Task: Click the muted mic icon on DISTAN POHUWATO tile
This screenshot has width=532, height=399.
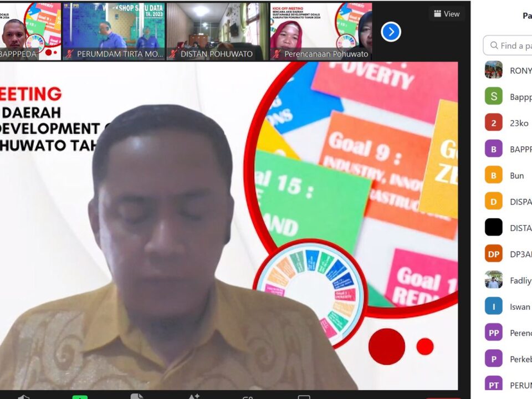Action: point(173,54)
